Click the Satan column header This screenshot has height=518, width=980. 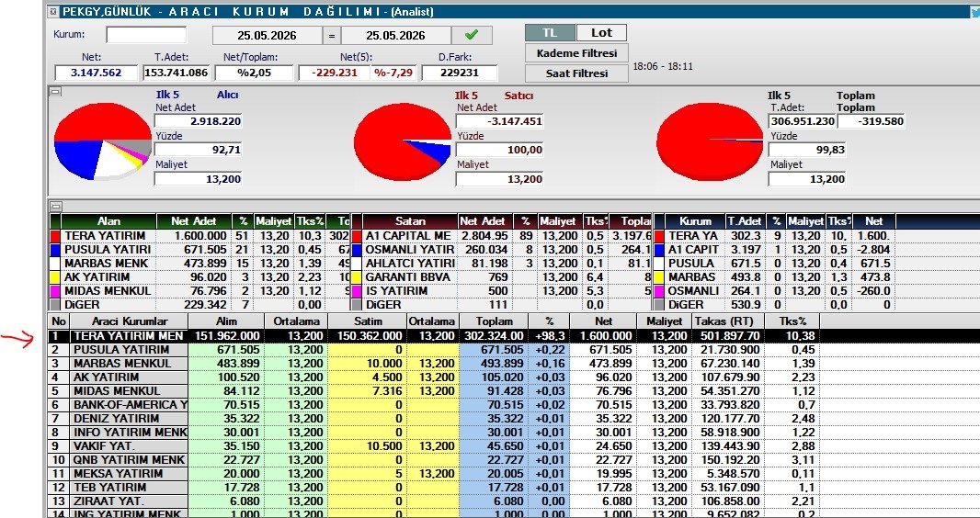point(410,221)
